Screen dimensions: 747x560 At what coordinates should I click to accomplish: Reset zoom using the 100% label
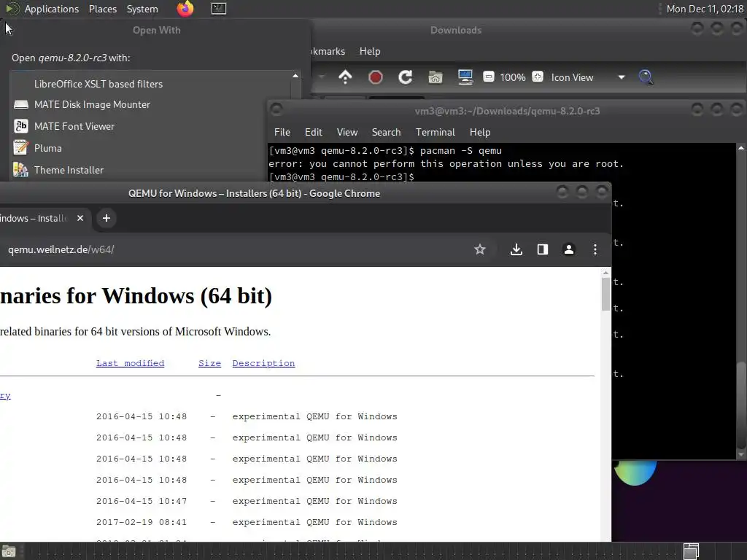point(513,77)
